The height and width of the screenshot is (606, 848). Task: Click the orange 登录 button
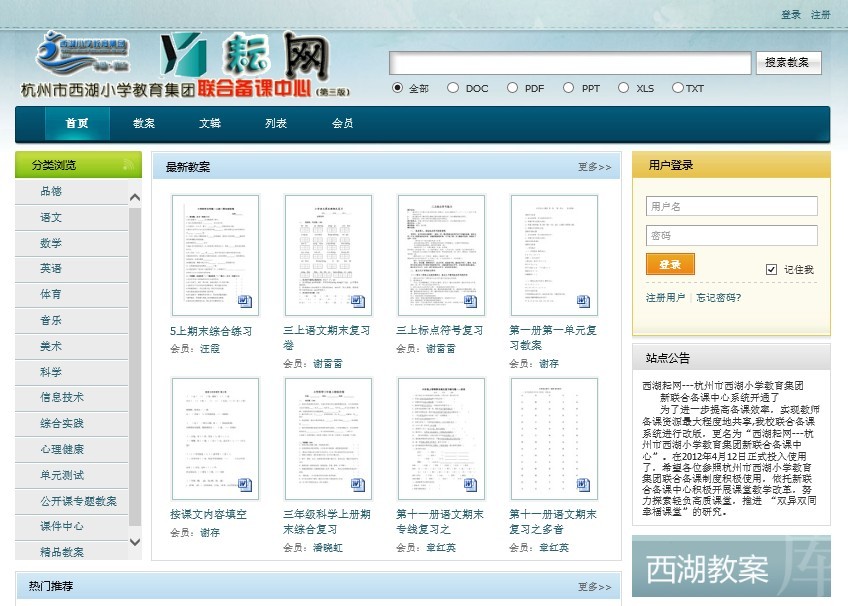click(x=670, y=264)
